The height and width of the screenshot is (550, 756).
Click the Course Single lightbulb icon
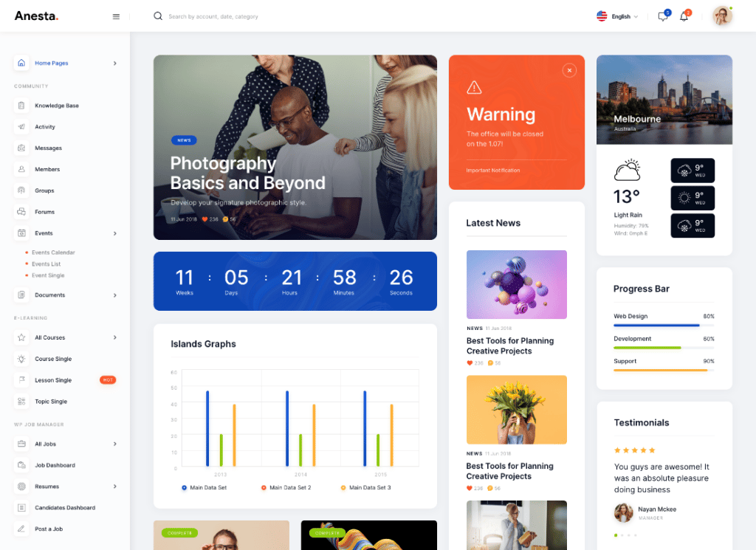pos(21,358)
